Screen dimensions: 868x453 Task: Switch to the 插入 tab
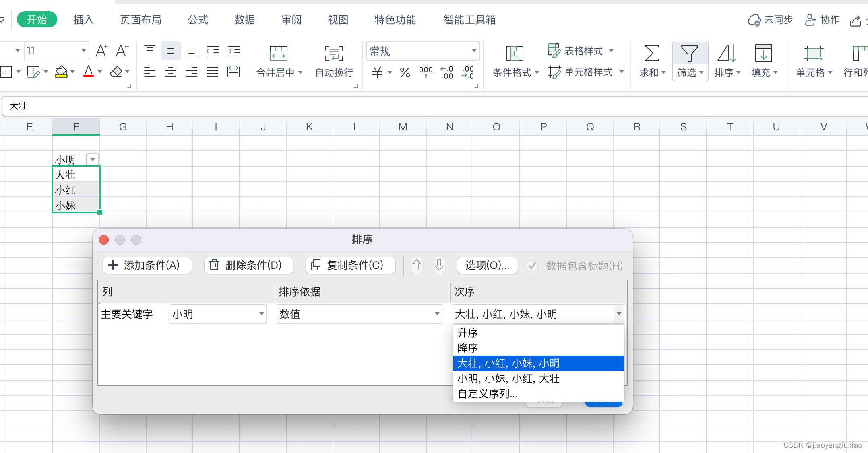tap(84, 19)
